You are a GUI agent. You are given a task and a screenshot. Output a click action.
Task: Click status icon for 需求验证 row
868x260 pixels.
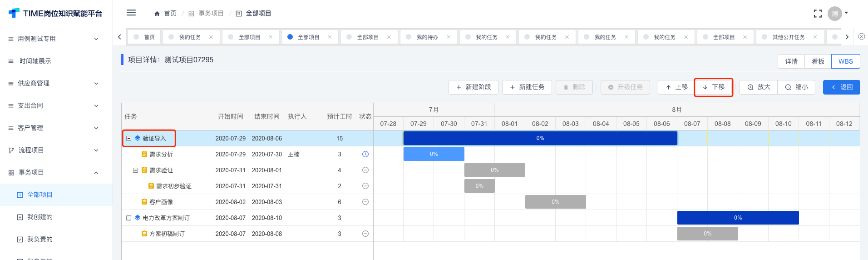(365, 170)
